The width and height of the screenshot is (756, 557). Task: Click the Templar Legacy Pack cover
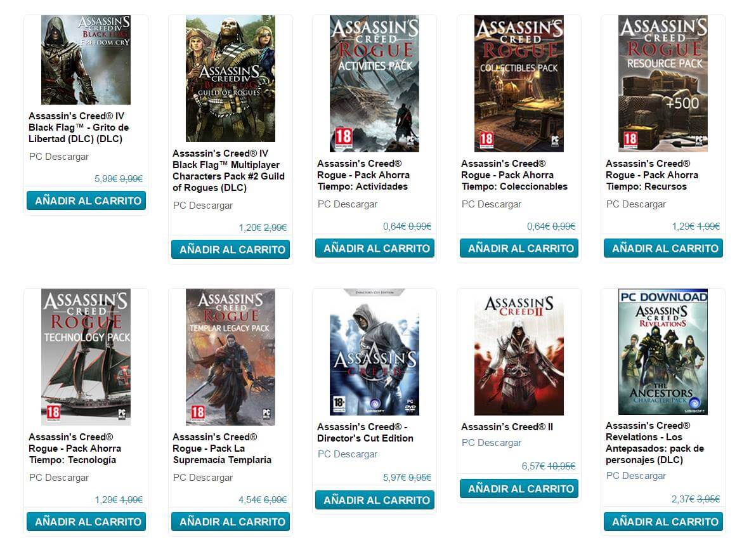click(230, 357)
